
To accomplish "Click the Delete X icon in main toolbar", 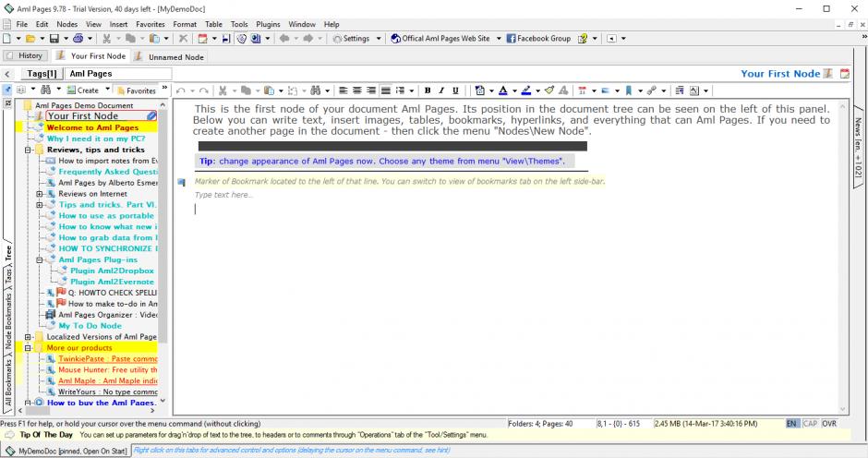I will [183, 38].
